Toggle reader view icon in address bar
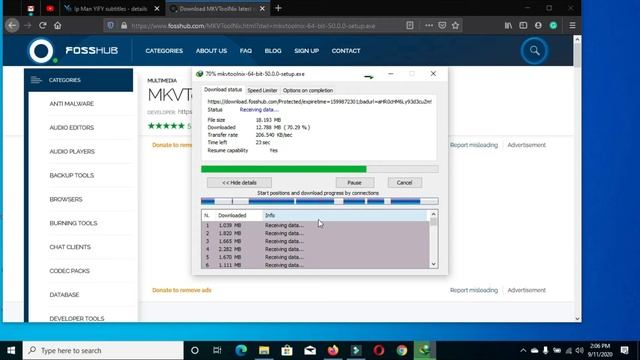 [410, 25]
